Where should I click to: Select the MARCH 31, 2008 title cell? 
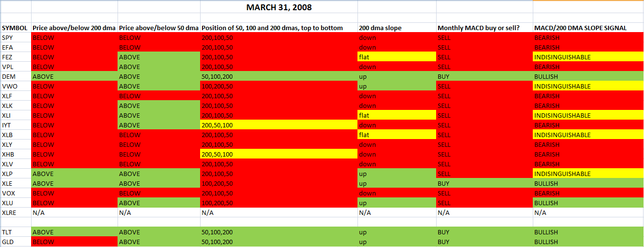(279, 7)
